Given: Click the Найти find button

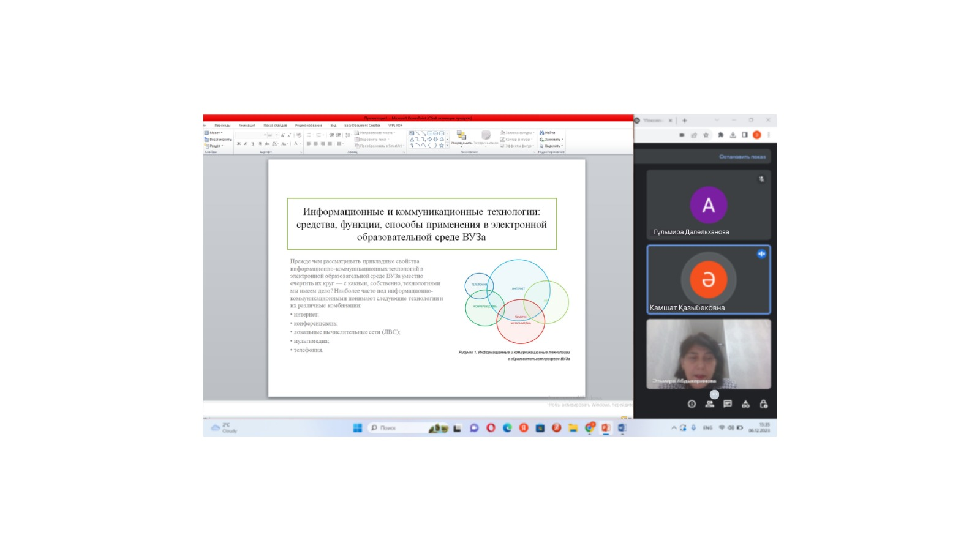Looking at the screenshot, I should pyautogui.click(x=548, y=133).
